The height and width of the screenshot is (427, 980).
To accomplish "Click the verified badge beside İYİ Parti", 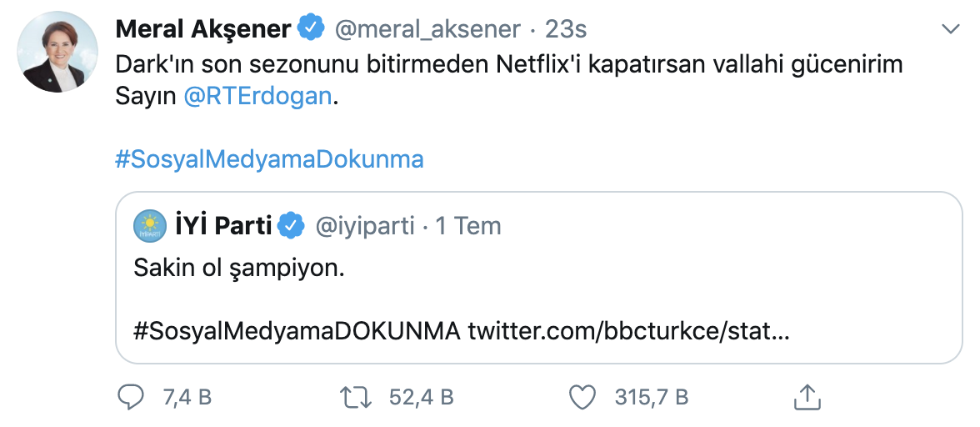I will pyautogui.click(x=291, y=225).
